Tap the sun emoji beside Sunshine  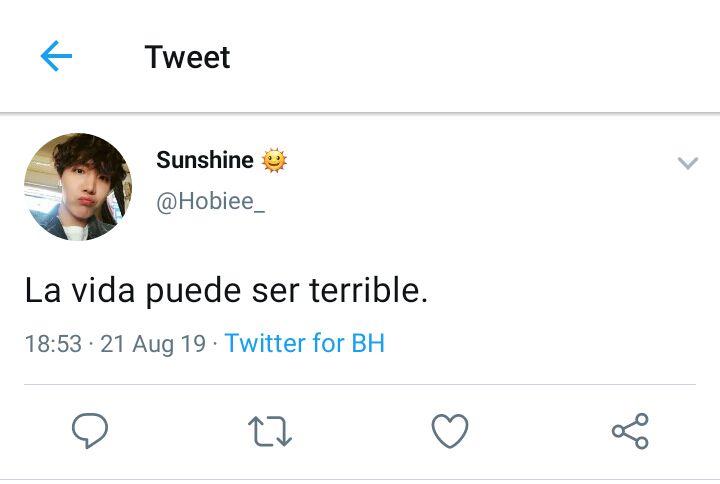274,161
